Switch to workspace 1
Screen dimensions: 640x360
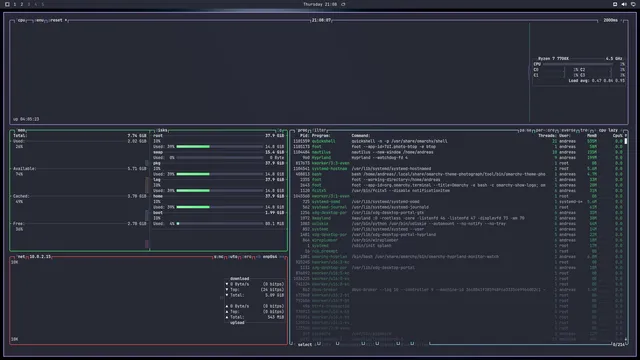coord(15,4)
